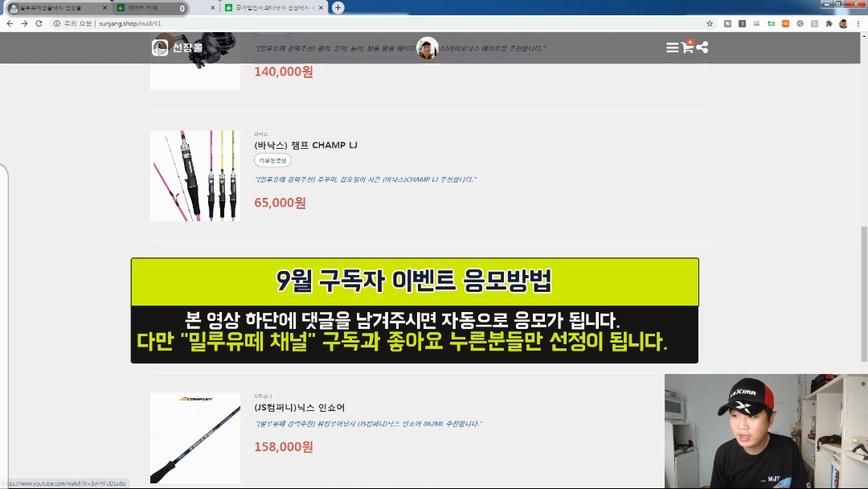The image size is (868, 489).
Task: Click the grey round share extension icon
Action: [800, 23]
